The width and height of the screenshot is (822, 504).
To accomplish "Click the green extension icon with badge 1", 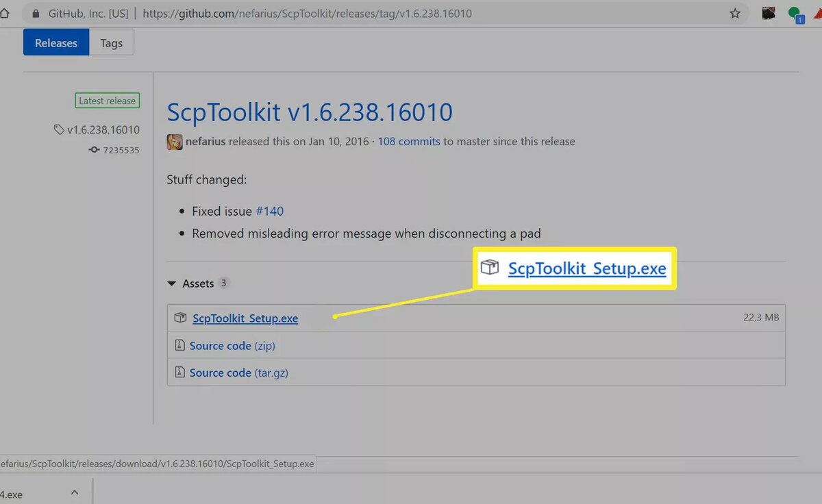I will tap(795, 14).
